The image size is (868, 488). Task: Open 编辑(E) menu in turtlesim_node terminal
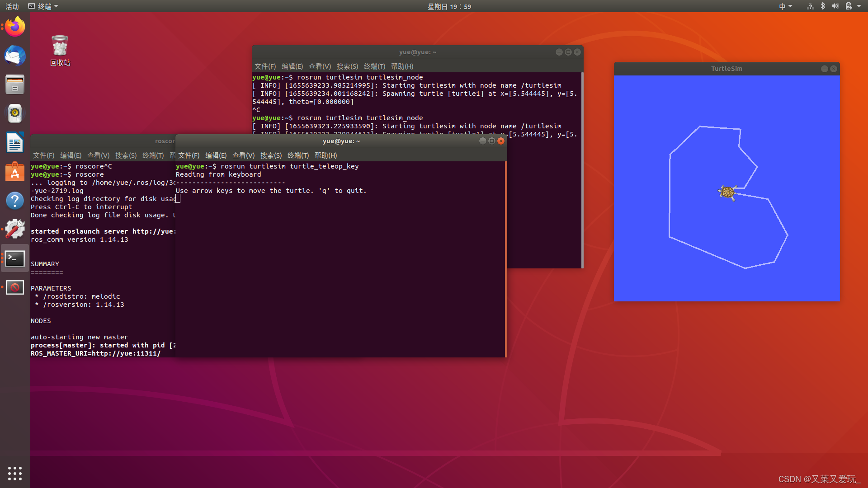pos(292,66)
